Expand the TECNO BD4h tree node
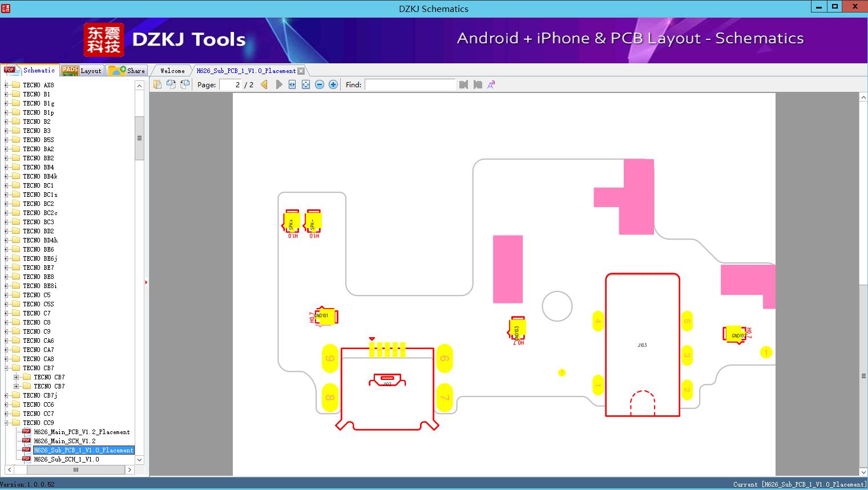This screenshot has height=490, width=868. click(x=6, y=240)
